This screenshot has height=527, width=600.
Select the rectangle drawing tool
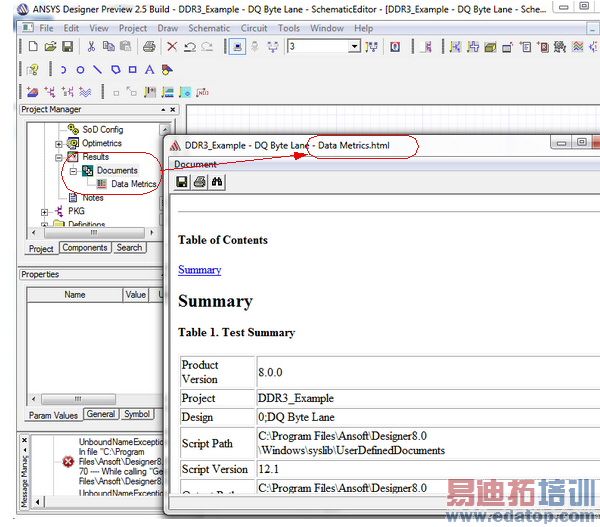click(x=132, y=70)
